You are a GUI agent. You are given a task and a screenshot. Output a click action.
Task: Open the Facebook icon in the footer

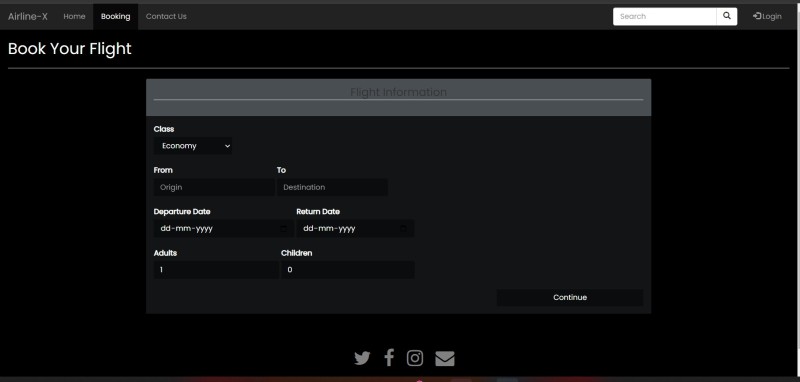tap(389, 358)
